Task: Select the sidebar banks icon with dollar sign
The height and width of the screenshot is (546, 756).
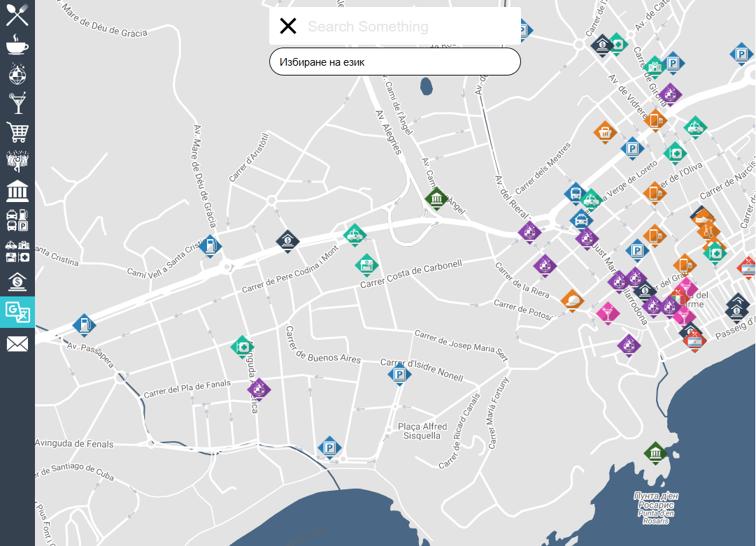Action: (x=17, y=282)
